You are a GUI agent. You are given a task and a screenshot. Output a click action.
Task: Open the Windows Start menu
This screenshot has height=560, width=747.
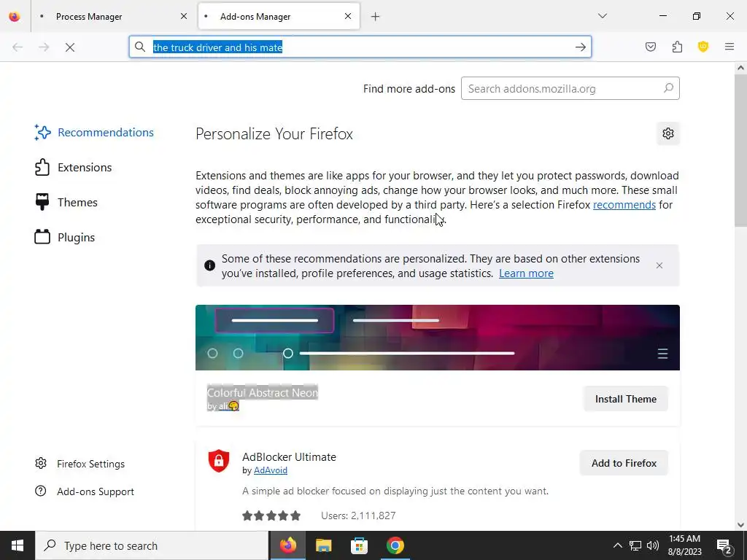click(x=18, y=545)
